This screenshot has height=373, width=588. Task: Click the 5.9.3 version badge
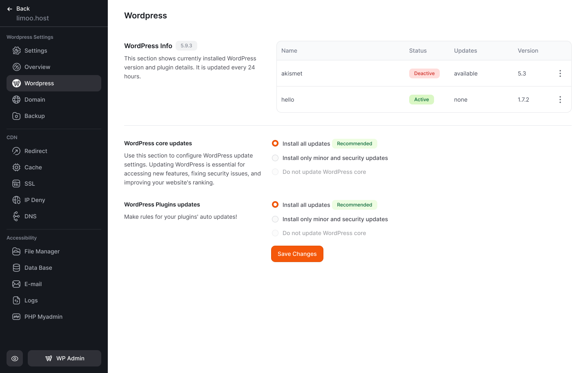click(186, 46)
